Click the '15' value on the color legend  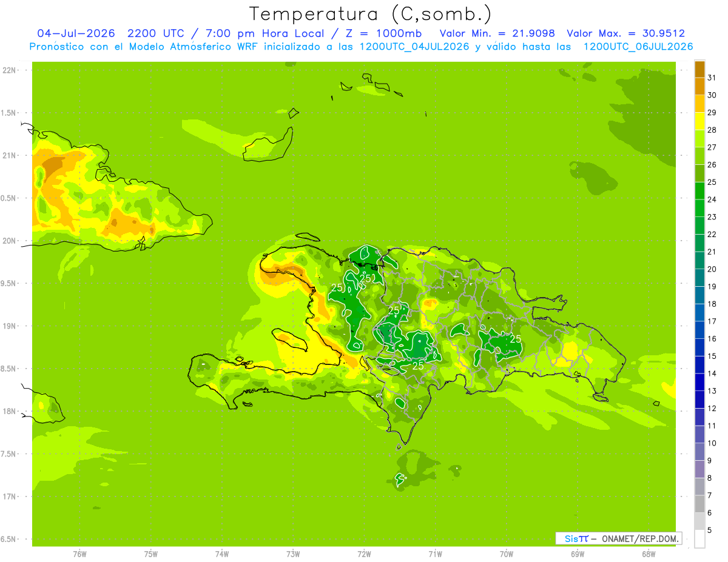[712, 356]
